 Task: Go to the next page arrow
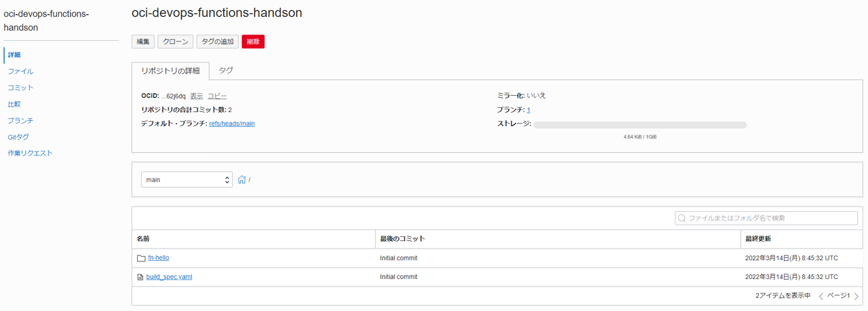click(x=856, y=296)
